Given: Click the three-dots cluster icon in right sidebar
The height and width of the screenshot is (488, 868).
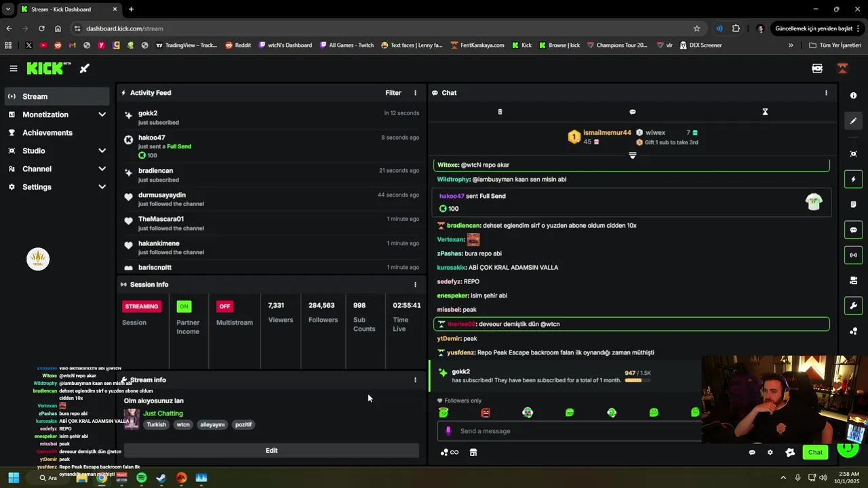Looking at the screenshot, I should 853,331.
